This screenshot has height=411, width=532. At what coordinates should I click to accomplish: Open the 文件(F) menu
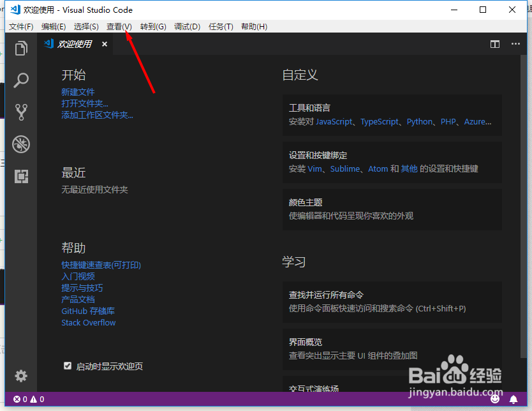pos(21,26)
